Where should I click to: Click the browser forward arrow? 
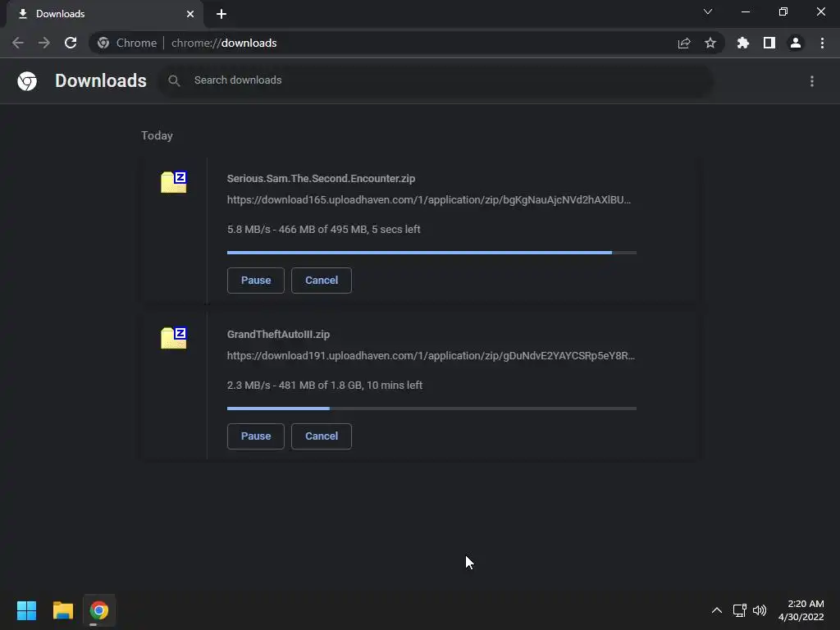[x=44, y=43]
